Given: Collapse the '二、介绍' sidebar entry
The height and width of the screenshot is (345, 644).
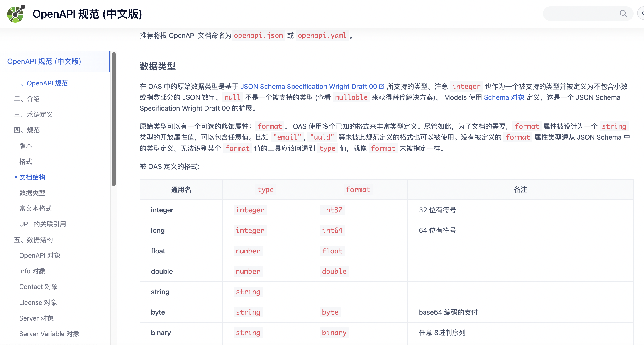Looking at the screenshot, I should pos(27,99).
